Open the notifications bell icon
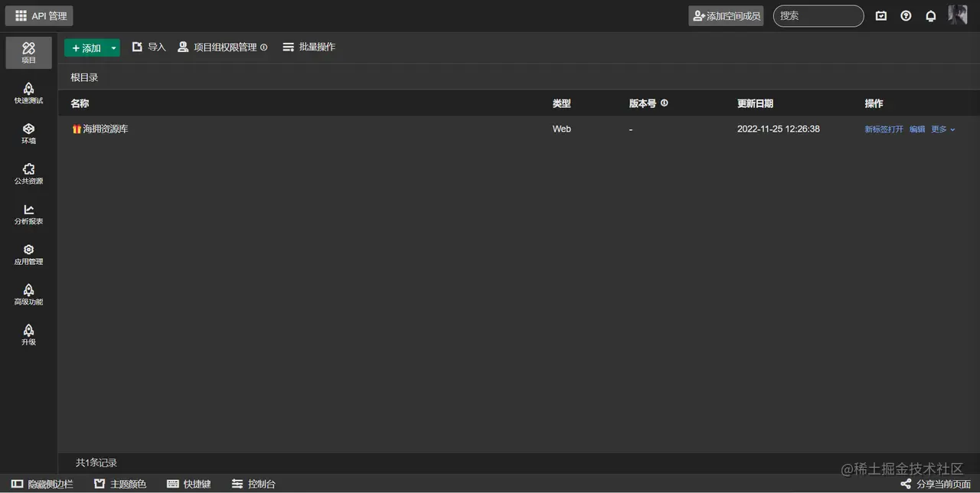The width and height of the screenshot is (980, 493). (x=931, y=15)
